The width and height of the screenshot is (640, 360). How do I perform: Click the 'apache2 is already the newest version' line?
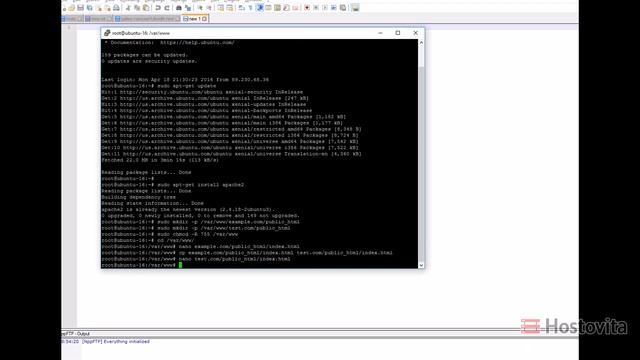point(188,209)
